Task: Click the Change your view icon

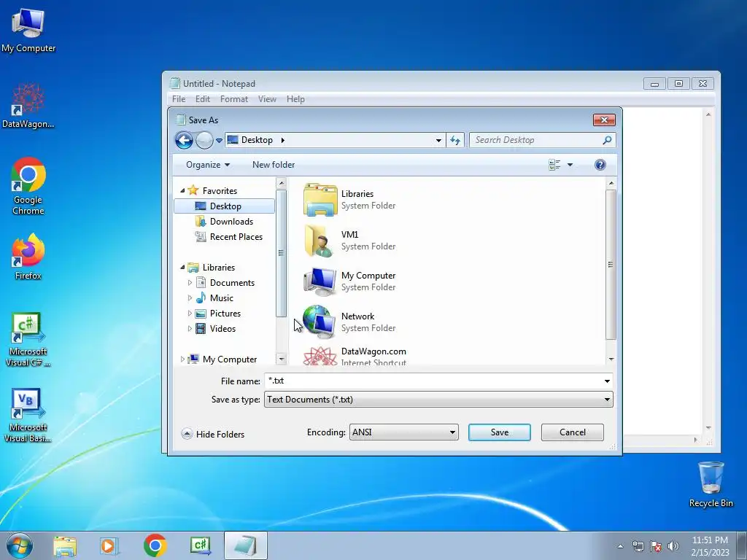Action: point(554,165)
